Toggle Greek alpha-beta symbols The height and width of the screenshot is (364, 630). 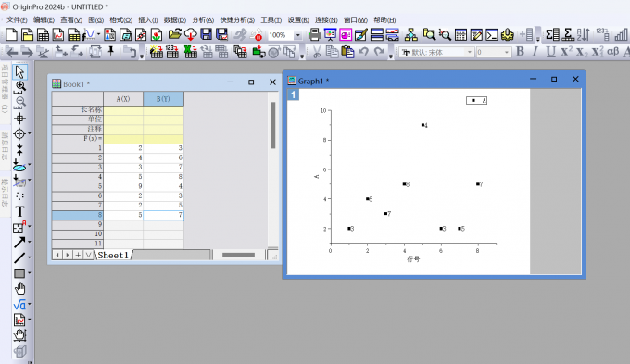612,52
